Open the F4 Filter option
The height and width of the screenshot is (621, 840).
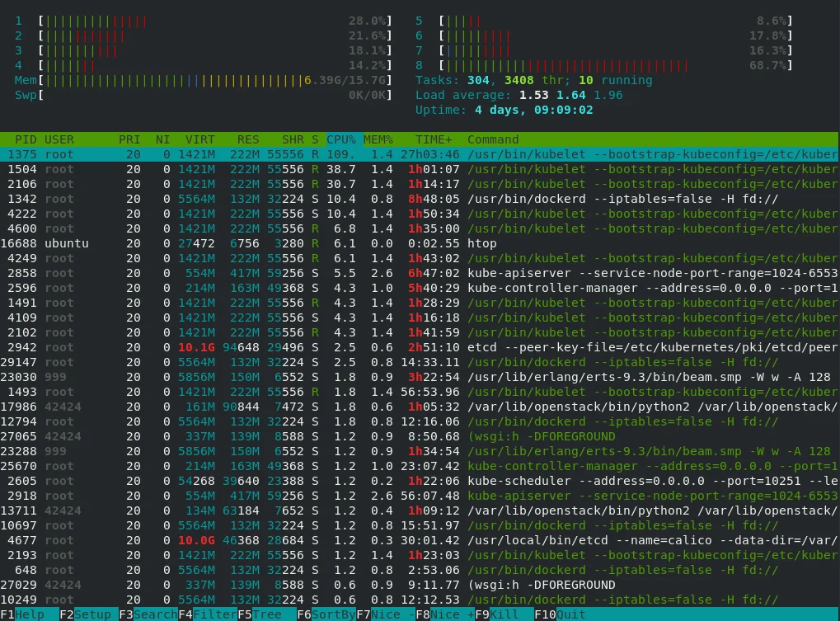coord(208,614)
